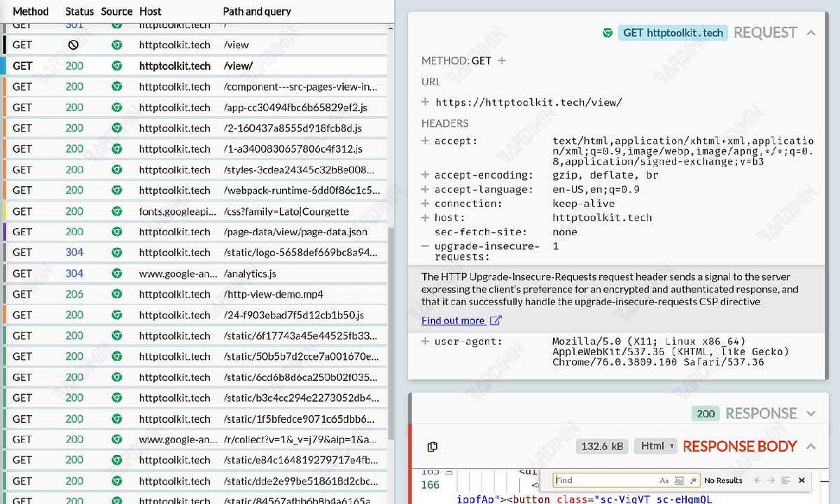Viewport: 840px width, 504px height.
Task: Collapse the REQUEST section
Action: 810,32
